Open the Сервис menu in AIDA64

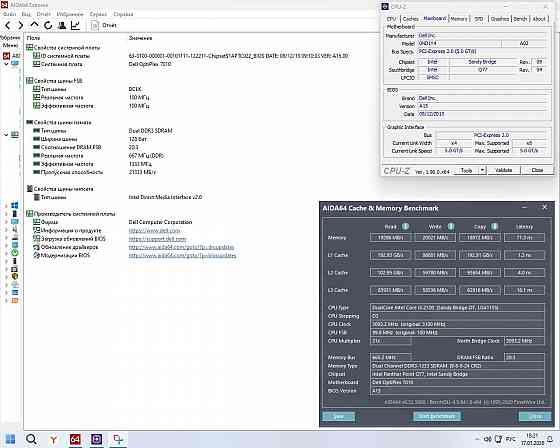point(98,14)
